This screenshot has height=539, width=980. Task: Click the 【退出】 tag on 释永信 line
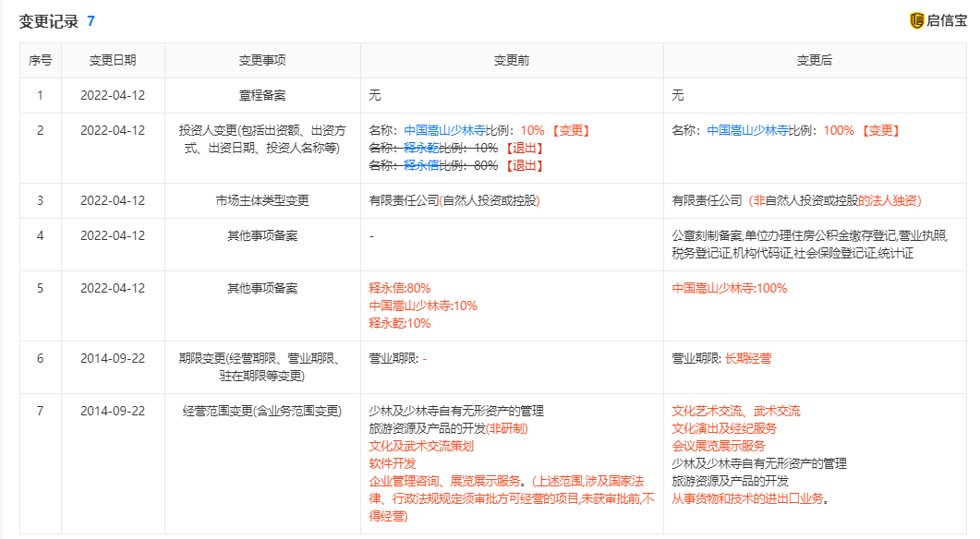click(x=524, y=165)
